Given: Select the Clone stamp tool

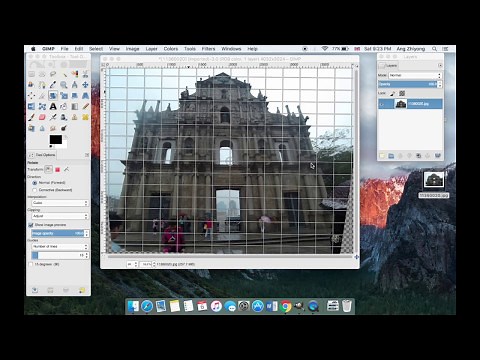Looking at the screenshot, I should click(x=75, y=117).
